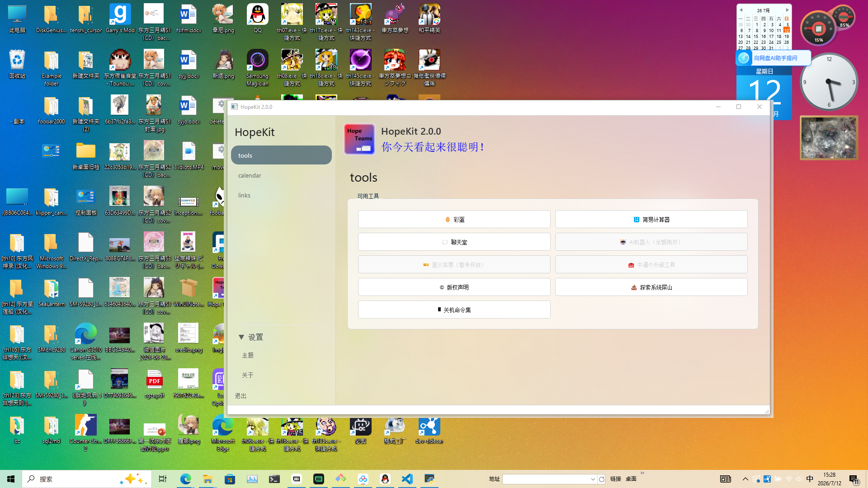This screenshot has width=868, height=488.
Task: Select the WinUINote desktop icon
Action: click(x=189, y=293)
